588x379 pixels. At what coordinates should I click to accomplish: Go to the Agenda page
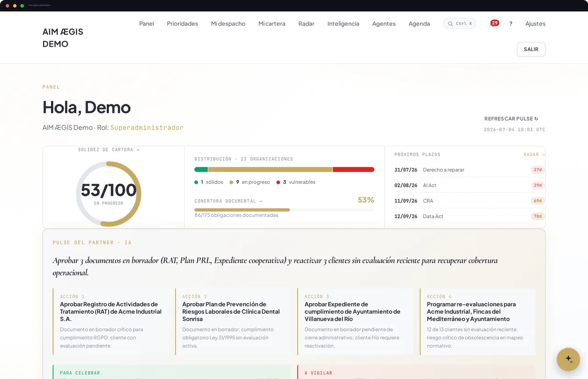419,23
